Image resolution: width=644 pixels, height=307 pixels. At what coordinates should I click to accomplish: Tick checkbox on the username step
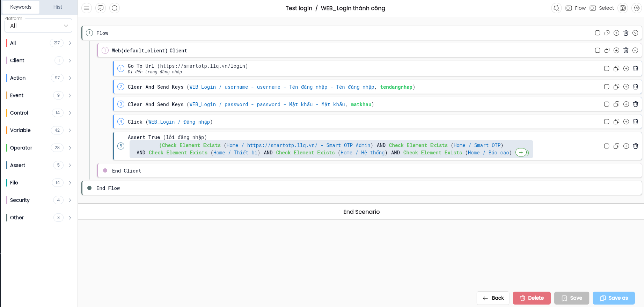[607, 87]
